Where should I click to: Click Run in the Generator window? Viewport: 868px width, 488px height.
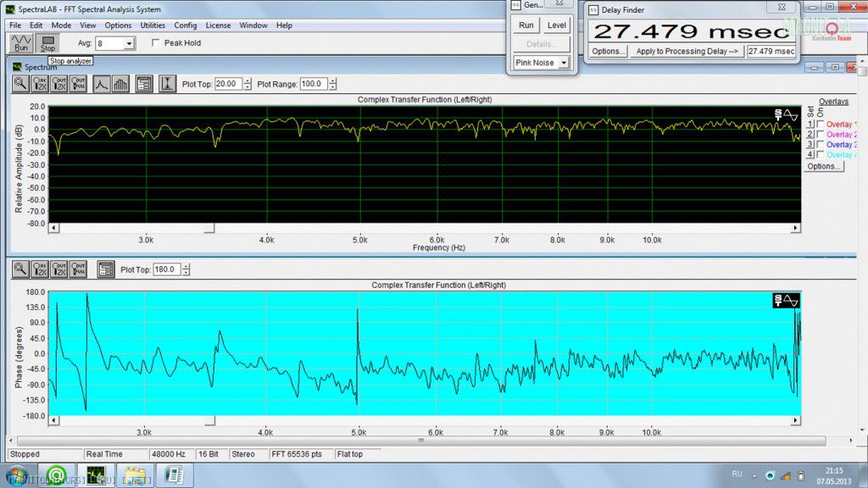(x=526, y=25)
